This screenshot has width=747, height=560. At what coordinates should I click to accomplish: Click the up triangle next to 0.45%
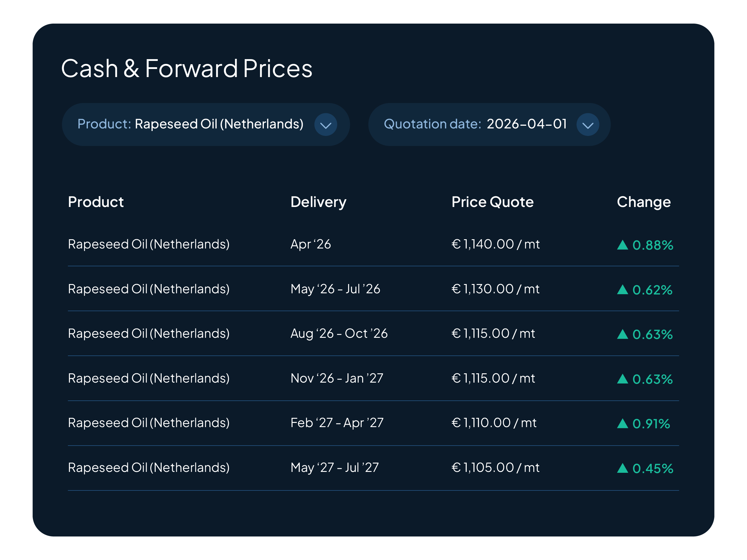[x=622, y=469]
